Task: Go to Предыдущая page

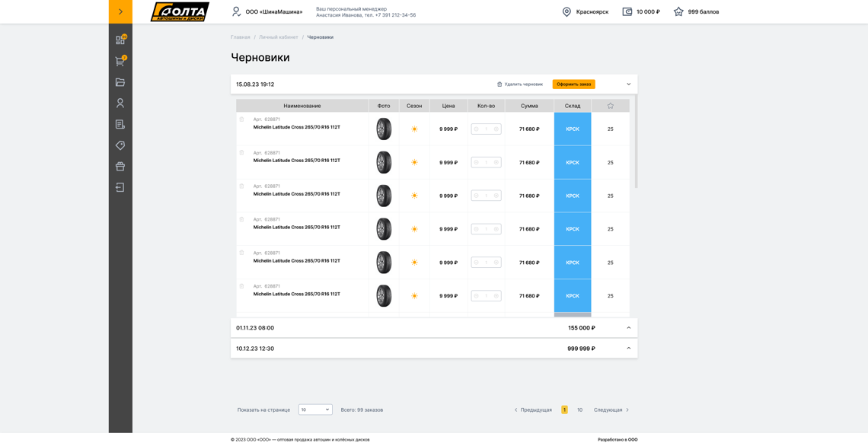Action: point(532,410)
